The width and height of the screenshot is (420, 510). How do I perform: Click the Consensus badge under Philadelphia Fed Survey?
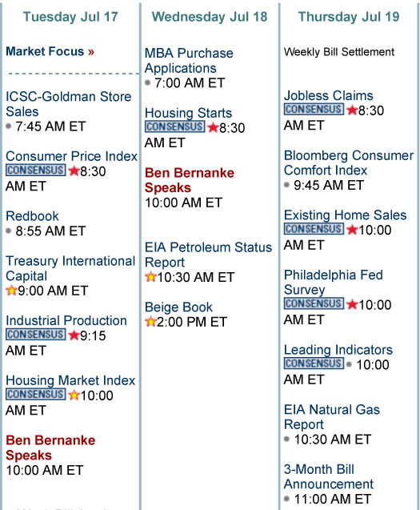[314, 303]
